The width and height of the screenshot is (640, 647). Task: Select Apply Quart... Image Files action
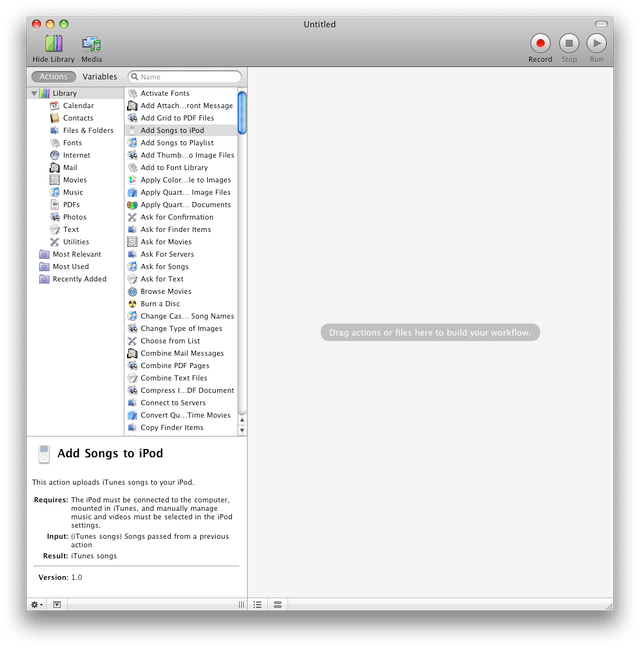point(181,192)
